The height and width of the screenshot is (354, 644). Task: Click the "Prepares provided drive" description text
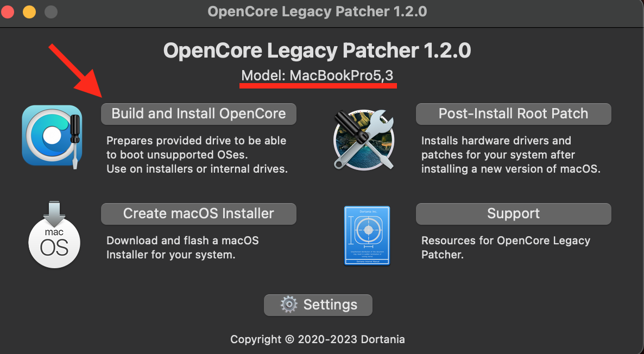click(197, 155)
